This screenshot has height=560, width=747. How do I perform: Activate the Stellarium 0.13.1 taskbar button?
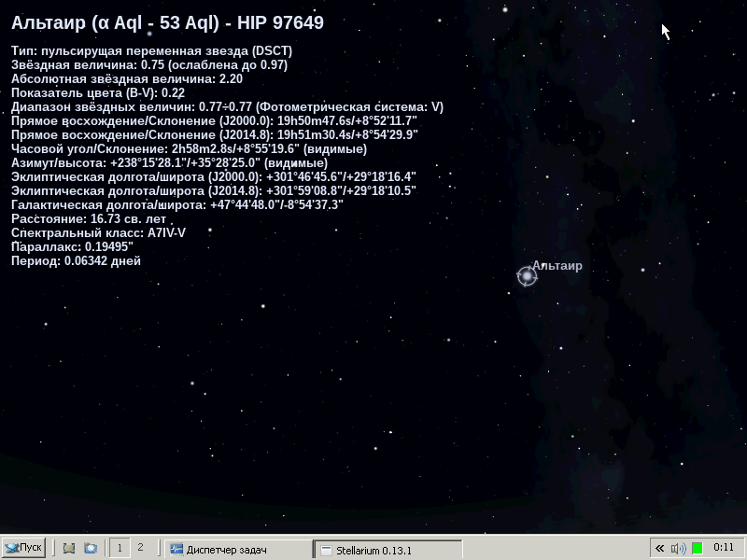click(388, 550)
